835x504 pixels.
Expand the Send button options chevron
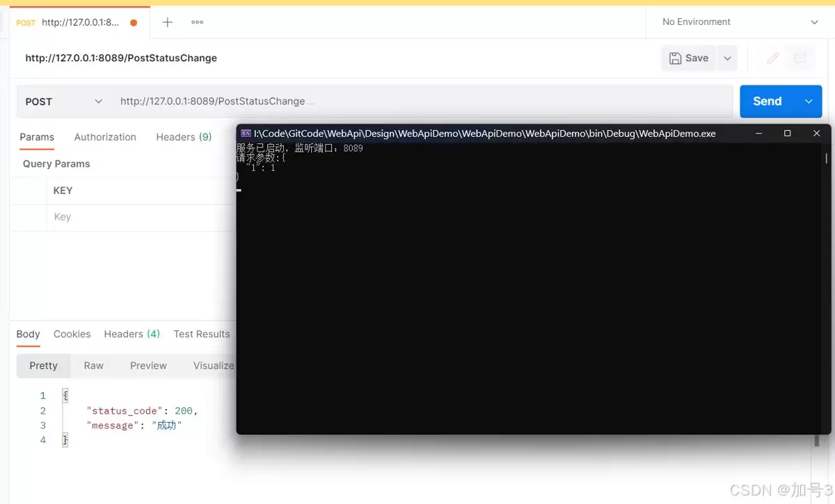809,101
